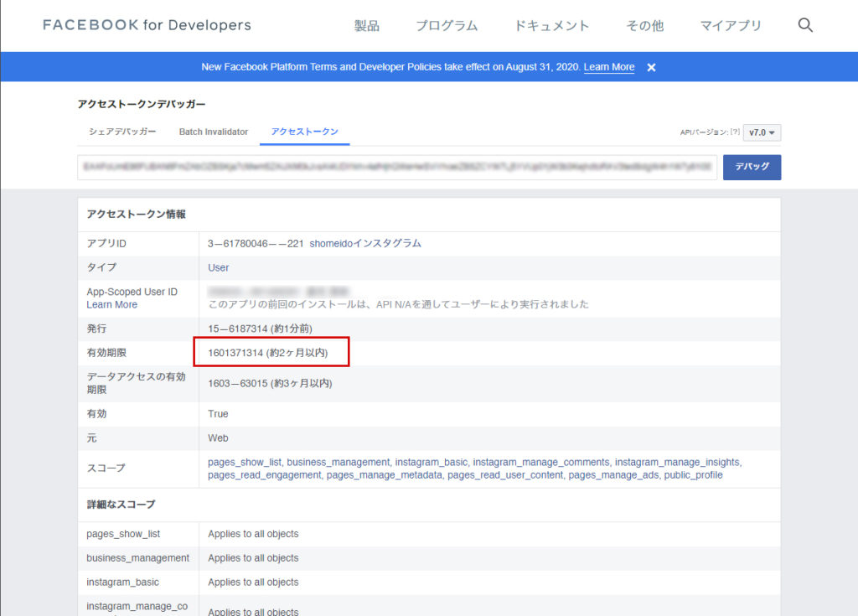Open the ドキュメント menu
The height and width of the screenshot is (616, 858).
[x=551, y=26]
